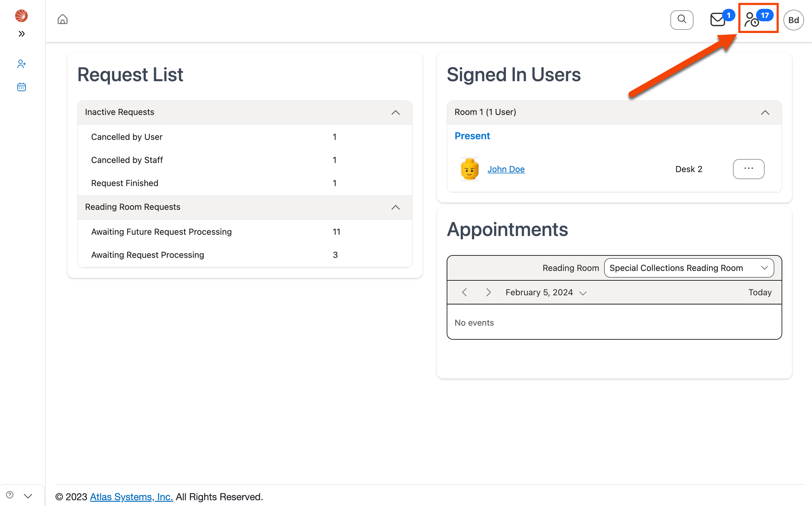Screen dimensions: 812x506
Task: Expand the sidebar with double-chevron
Action: tap(21, 33)
